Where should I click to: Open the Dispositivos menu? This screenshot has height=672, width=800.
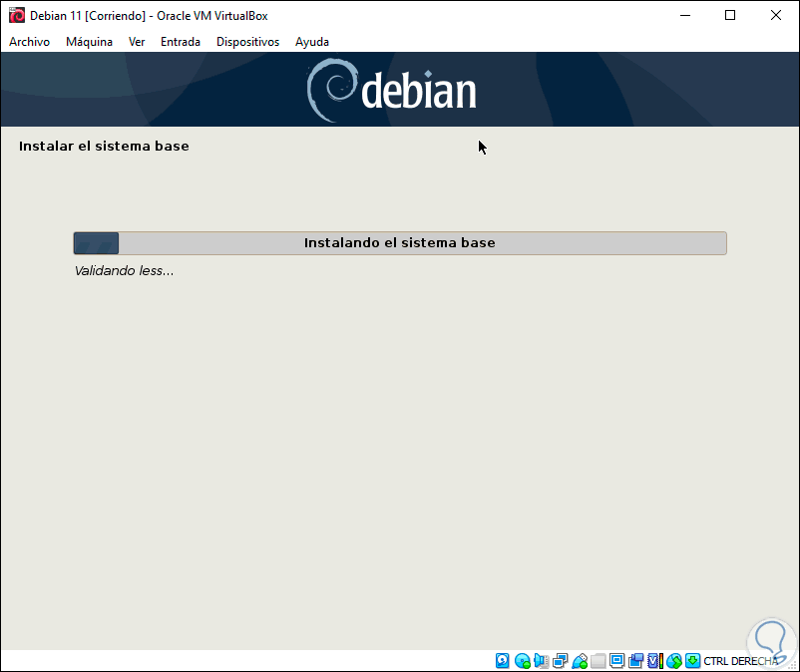pyautogui.click(x=247, y=42)
